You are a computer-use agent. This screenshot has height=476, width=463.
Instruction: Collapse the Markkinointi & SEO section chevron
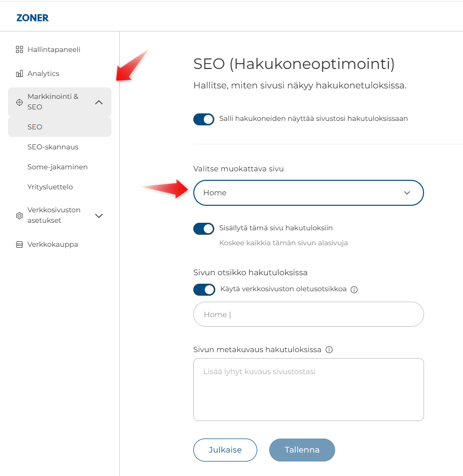pos(99,102)
